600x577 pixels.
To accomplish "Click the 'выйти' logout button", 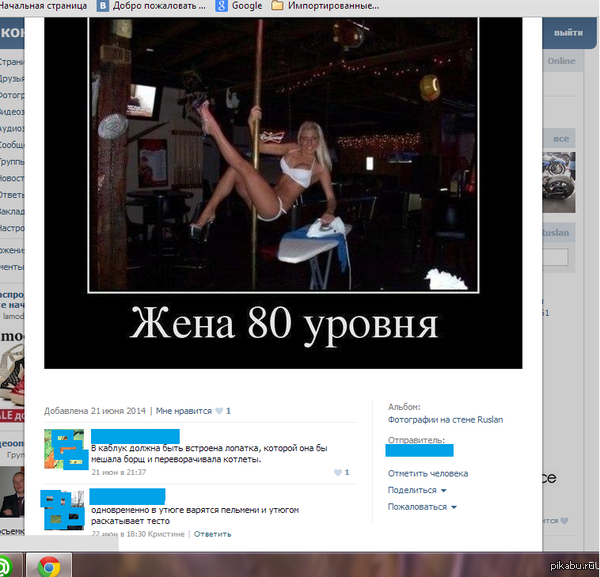I will pos(568,32).
